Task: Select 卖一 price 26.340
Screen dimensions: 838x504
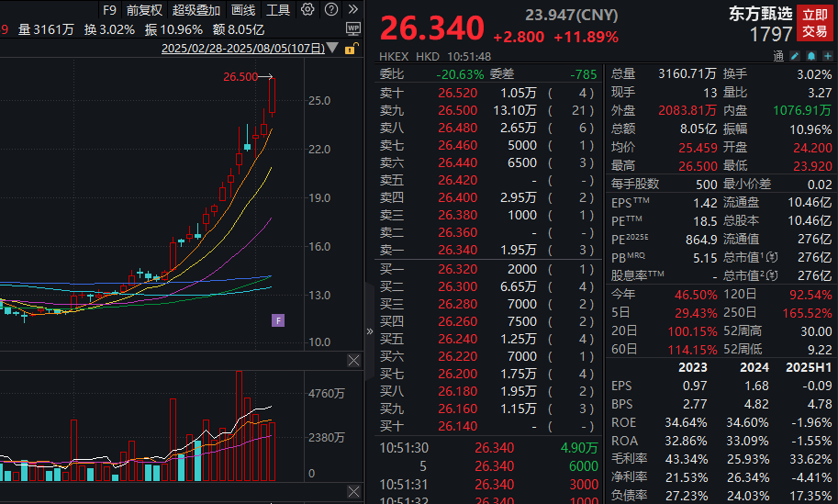Action: click(x=457, y=250)
